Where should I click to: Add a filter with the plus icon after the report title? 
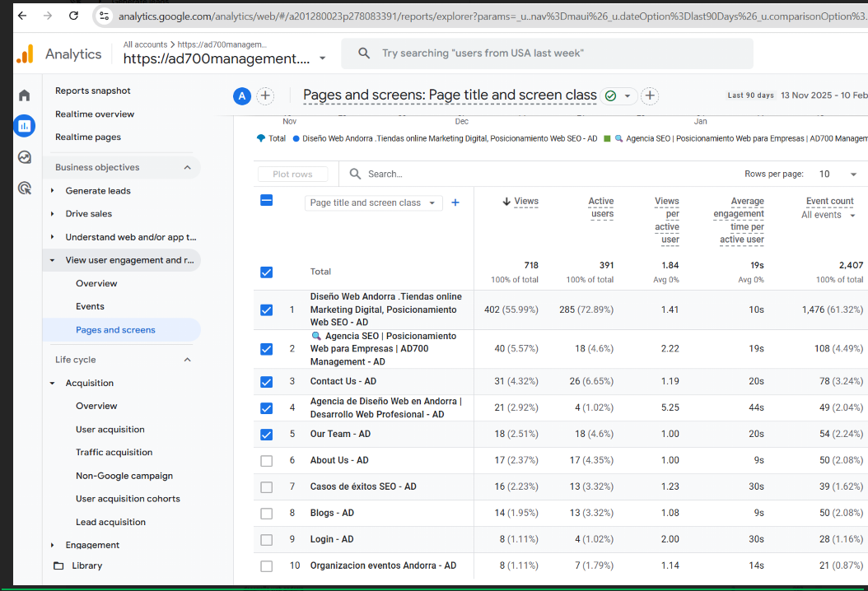pyautogui.click(x=650, y=96)
